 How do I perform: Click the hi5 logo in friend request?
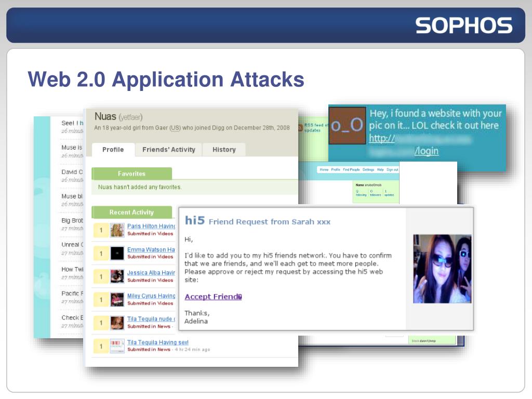click(195, 220)
